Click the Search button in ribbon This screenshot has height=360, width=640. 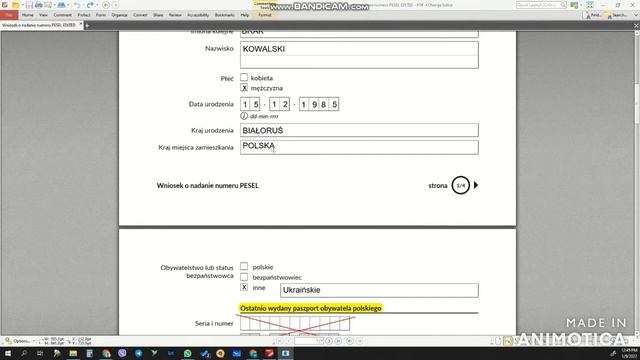(x=616, y=15)
